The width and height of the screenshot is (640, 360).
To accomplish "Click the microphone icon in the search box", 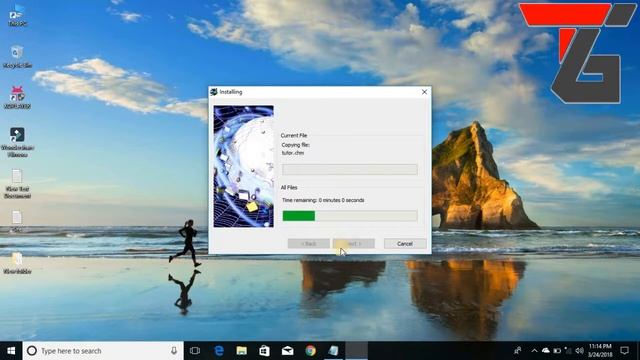I will pyautogui.click(x=174, y=351).
